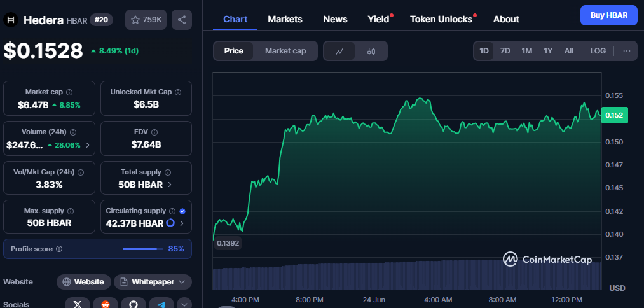
Task: Click the Hedera logo icon
Action: [11, 20]
